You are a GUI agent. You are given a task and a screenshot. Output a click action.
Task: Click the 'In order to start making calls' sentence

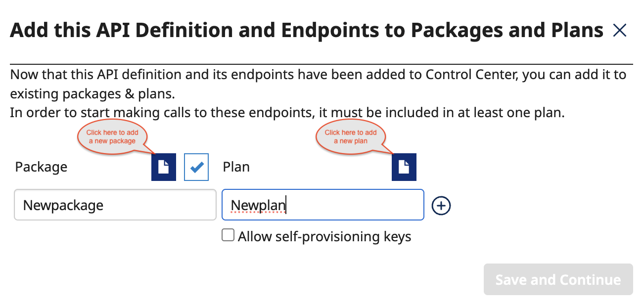pos(287,113)
